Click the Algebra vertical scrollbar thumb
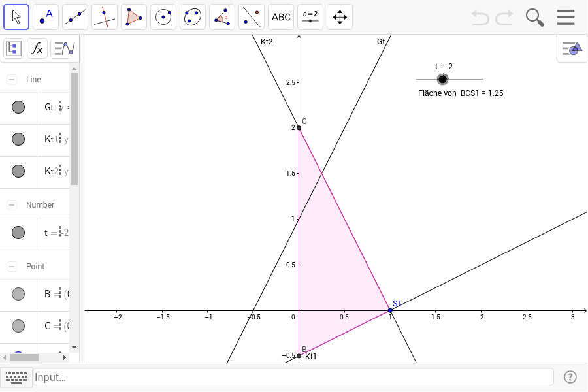This screenshot has height=392, width=588. 74,129
